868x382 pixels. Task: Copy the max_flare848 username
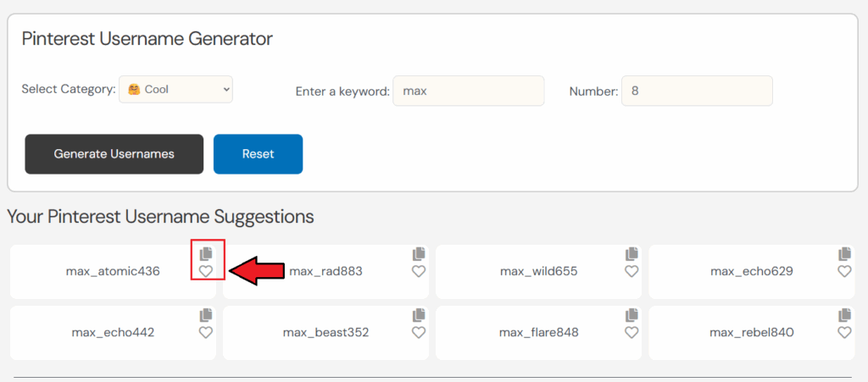(x=632, y=315)
